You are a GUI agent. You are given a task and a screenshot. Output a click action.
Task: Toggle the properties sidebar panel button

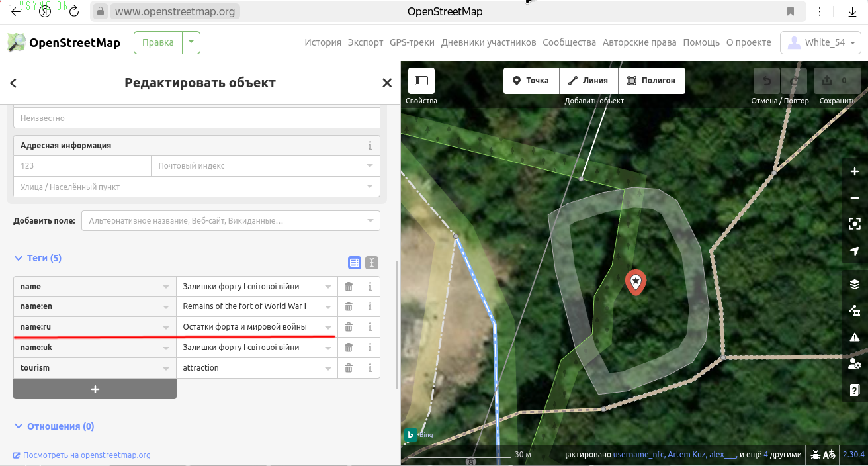pyautogui.click(x=421, y=81)
